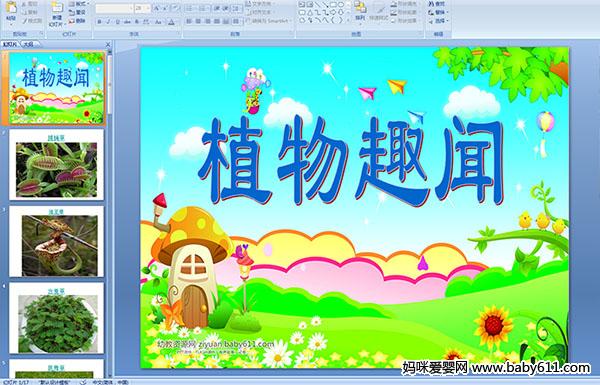Viewport: 600px width, 385px height.
Task: Toggle Bold formatting in font group
Action: tap(99, 22)
